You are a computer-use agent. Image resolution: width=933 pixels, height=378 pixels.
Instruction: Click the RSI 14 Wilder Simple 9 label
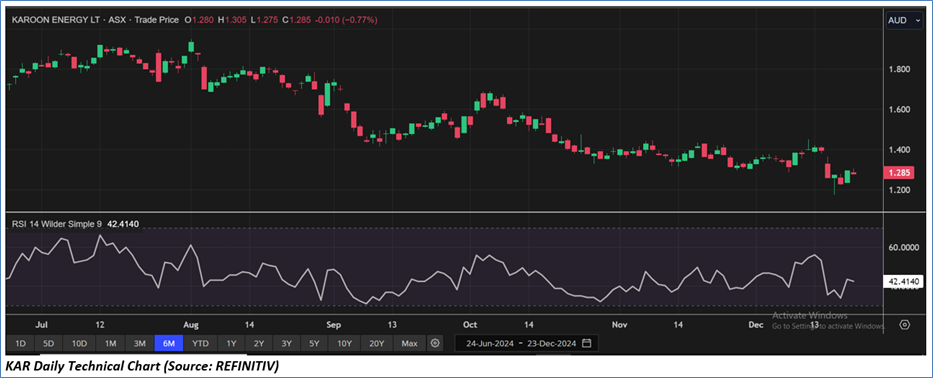[x=56, y=224]
